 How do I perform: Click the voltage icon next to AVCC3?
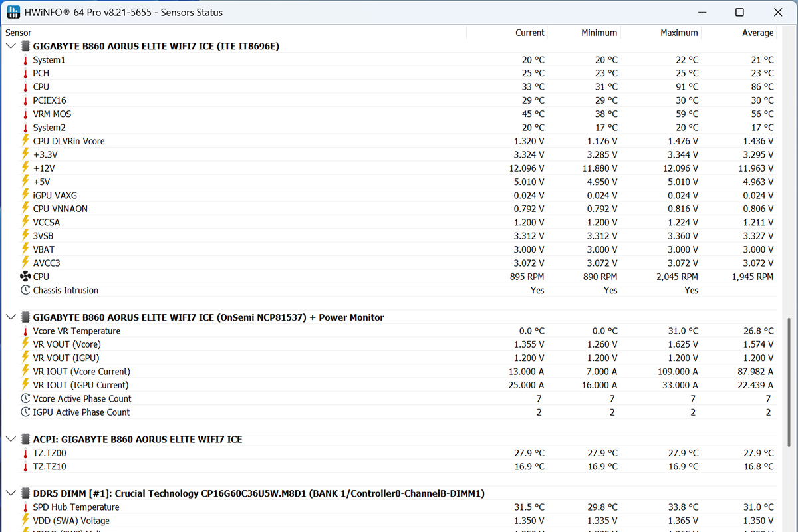(26, 263)
